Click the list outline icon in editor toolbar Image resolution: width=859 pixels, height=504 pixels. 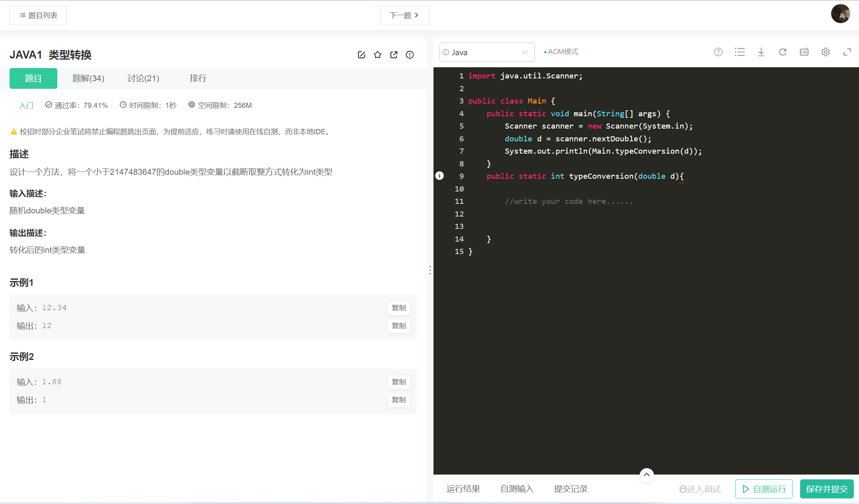click(740, 52)
